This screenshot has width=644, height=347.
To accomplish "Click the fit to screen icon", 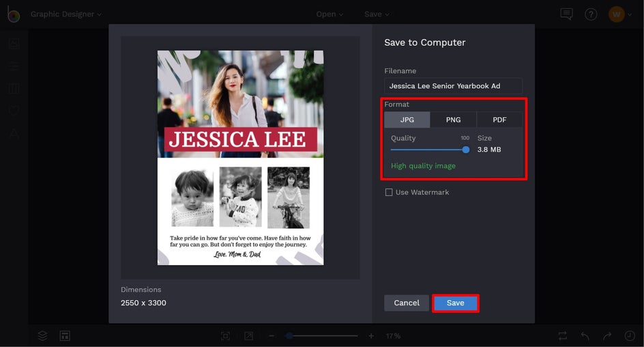I will tap(226, 336).
